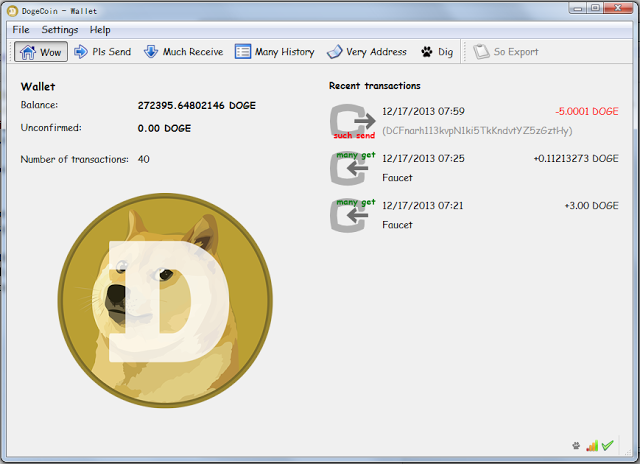Show the Many History transaction list
Screen dimensions: 640x464
(x=275, y=52)
